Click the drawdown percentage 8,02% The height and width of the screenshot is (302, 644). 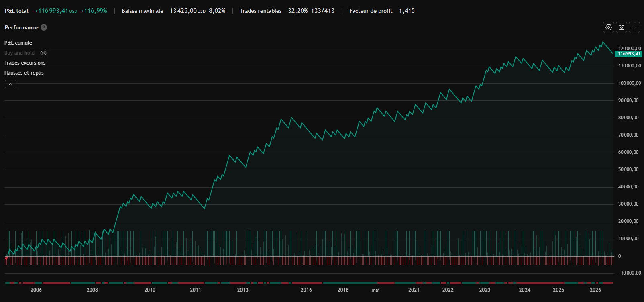[217, 11]
